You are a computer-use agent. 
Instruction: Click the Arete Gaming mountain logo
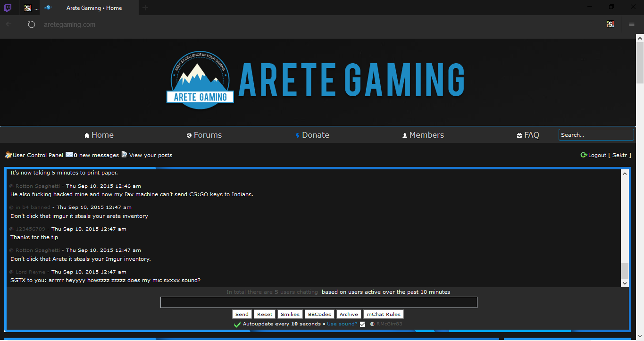point(199,80)
